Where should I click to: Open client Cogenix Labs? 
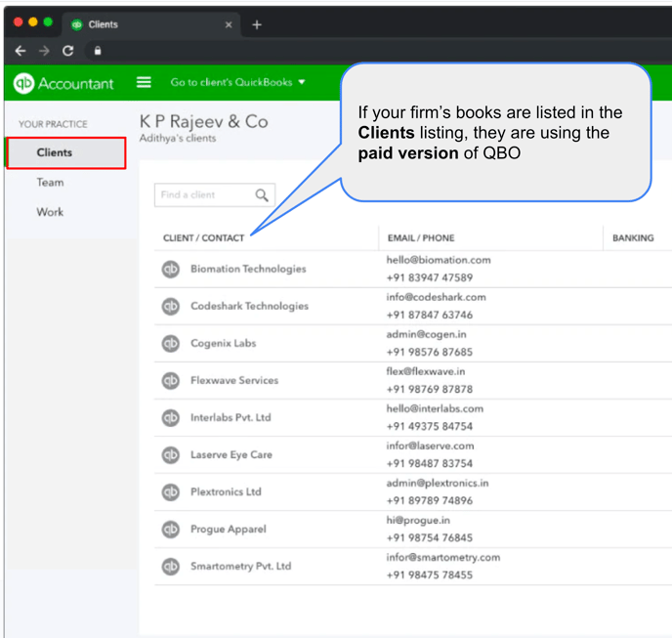[x=224, y=343]
